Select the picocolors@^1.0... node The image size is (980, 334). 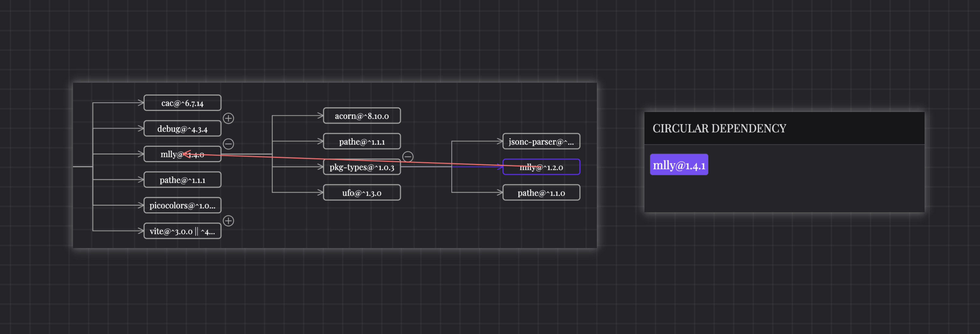click(182, 205)
